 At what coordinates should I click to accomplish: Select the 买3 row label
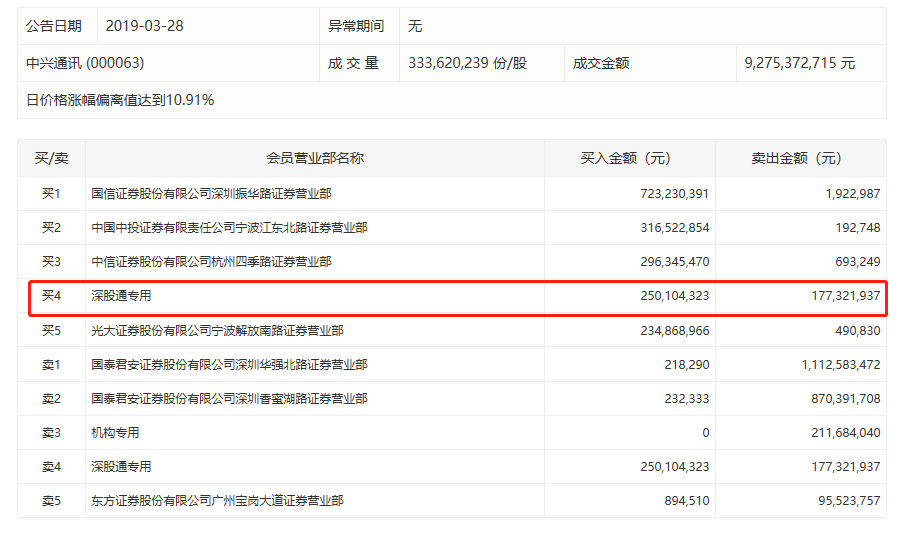point(51,261)
